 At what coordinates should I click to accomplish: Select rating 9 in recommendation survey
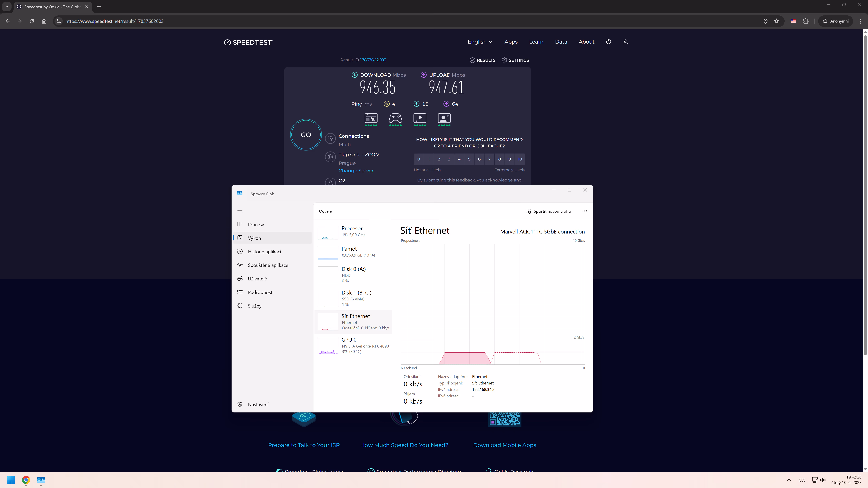click(x=509, y=159)
